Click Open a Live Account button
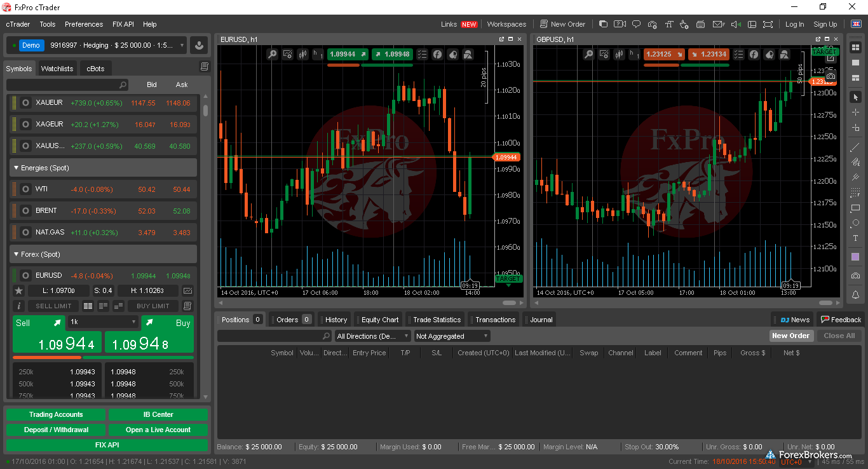 158,430
